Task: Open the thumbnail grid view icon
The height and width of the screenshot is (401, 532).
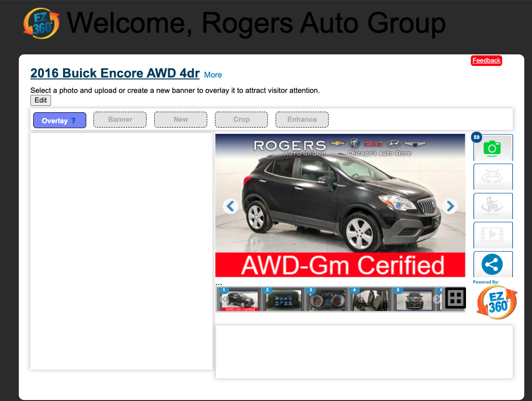Action: [454, 298]
